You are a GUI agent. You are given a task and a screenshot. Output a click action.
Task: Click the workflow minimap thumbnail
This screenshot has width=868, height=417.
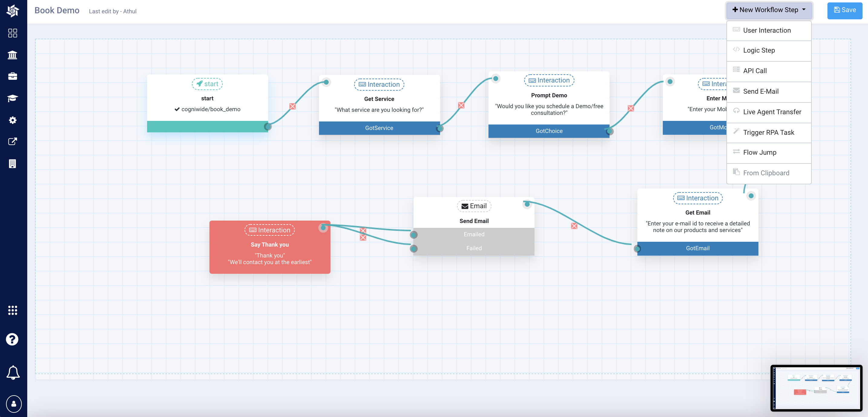[x=816, y=388]
